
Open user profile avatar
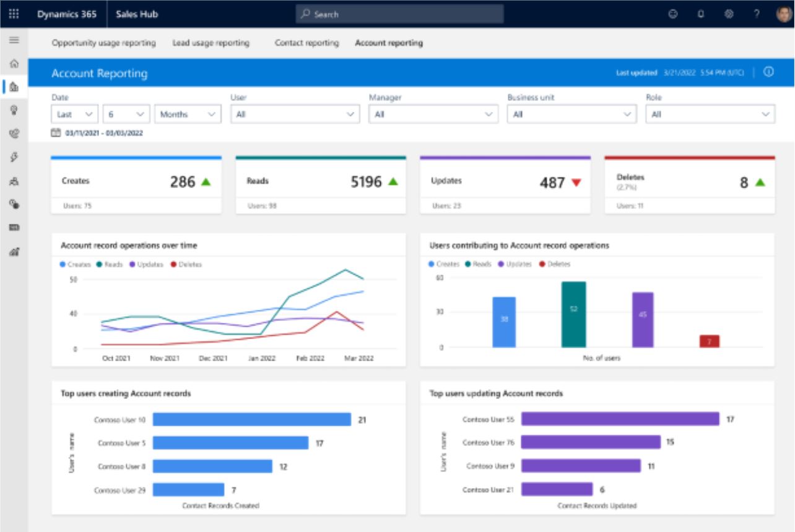point(784,14)
